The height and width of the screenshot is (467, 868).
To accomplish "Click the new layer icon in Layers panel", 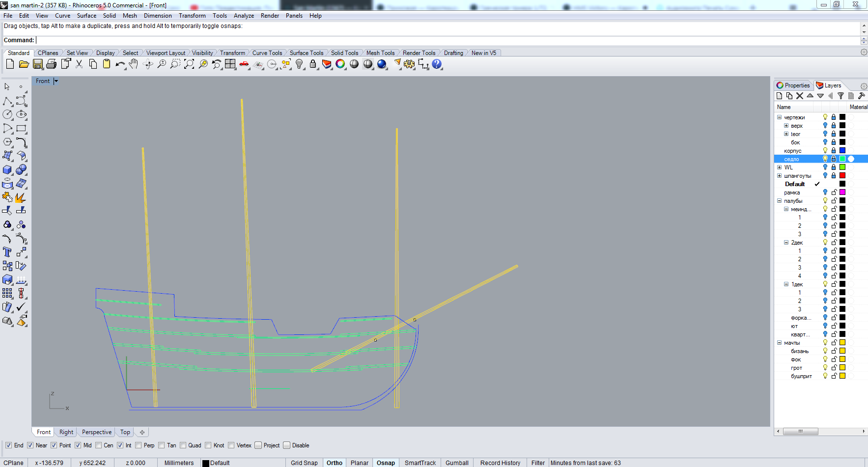I will [780, 96].
